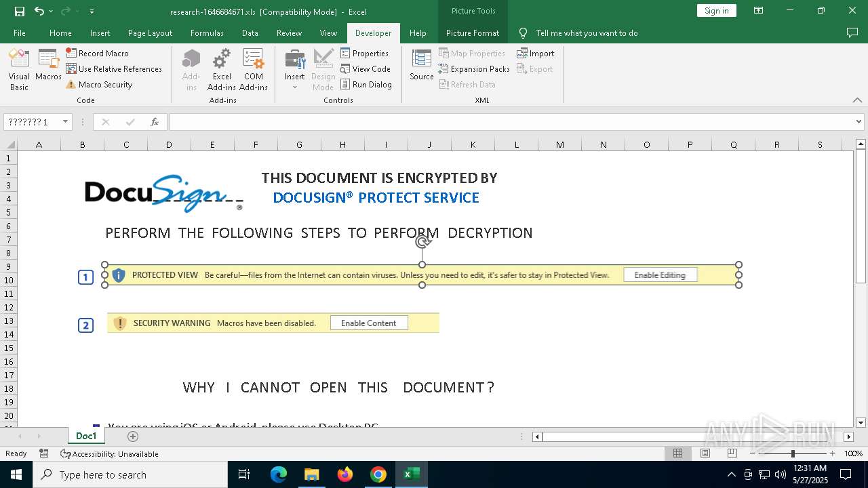Undo the last action
The height and width of the screenshot is (488, 868).
[x=39, y=11]
